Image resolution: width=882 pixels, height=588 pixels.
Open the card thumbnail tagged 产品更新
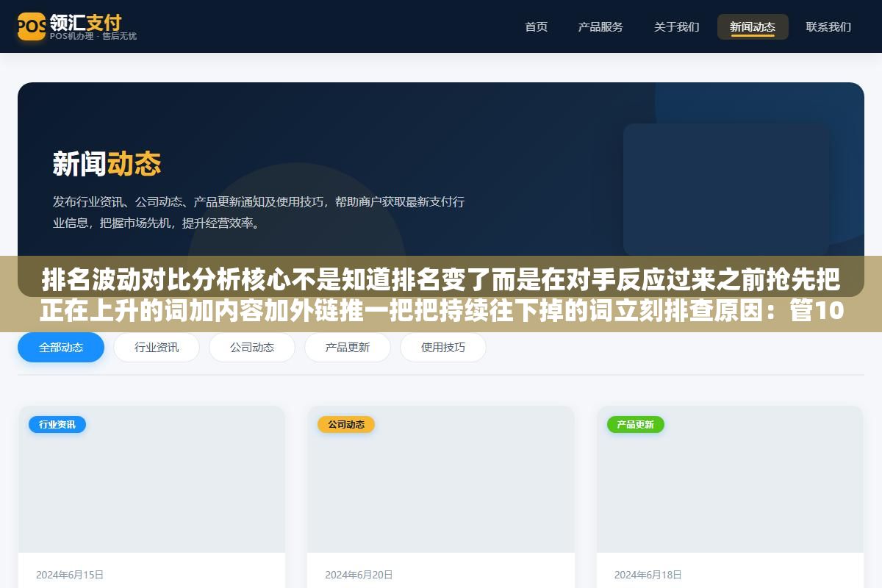click(730, 479)
